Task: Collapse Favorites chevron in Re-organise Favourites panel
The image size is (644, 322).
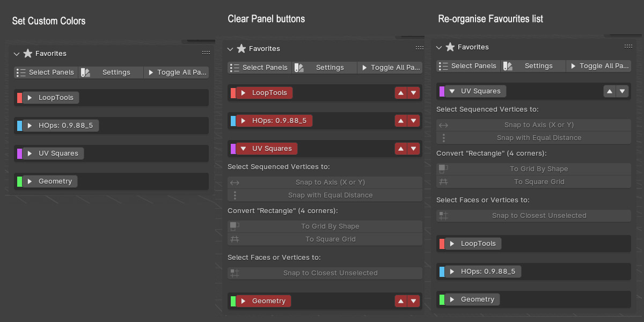Action: click(439, 47)
